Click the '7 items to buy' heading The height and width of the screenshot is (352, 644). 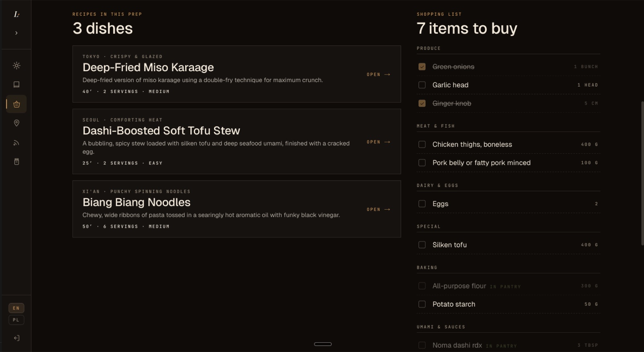(x=467, y=29)
